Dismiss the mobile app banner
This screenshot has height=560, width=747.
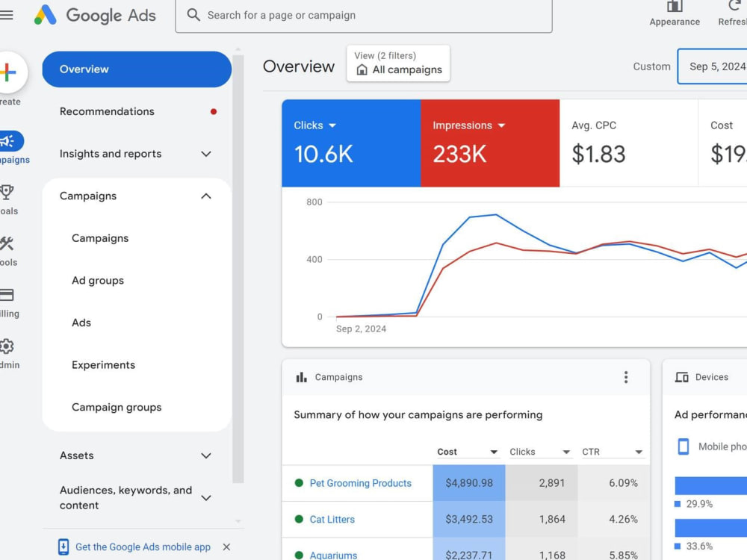[227, 547]
